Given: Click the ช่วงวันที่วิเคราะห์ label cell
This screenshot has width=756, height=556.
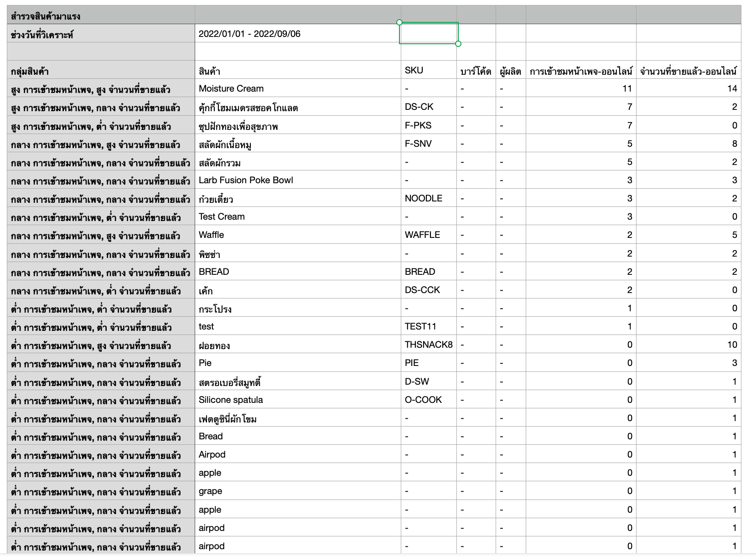Looking at the screenshot, I should (101, 33).
